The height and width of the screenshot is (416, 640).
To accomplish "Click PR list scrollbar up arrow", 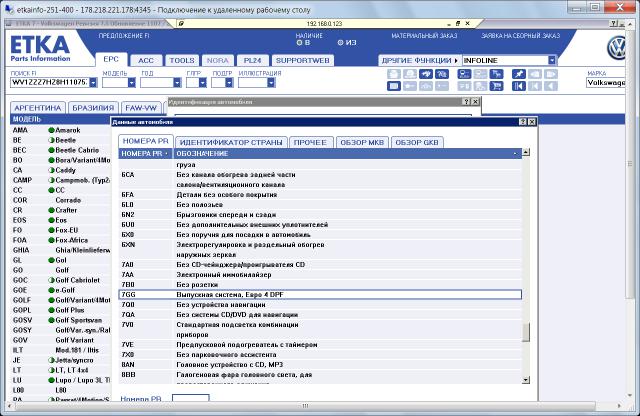I will pyautogui.click(x=526, y=152).
